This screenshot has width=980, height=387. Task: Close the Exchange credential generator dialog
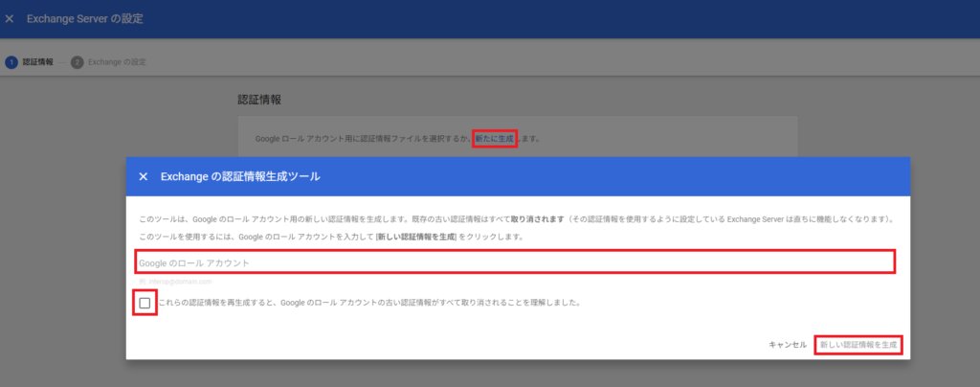coord(144,177)
